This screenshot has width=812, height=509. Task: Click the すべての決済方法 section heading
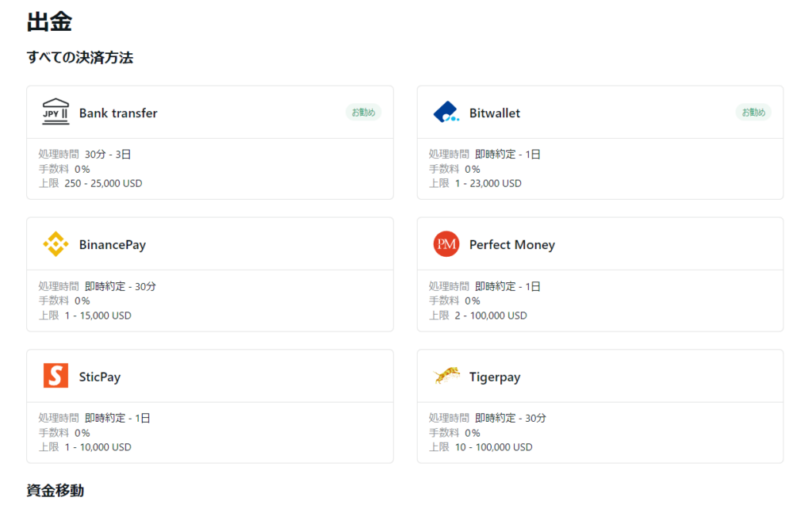(x=80, y=57)
